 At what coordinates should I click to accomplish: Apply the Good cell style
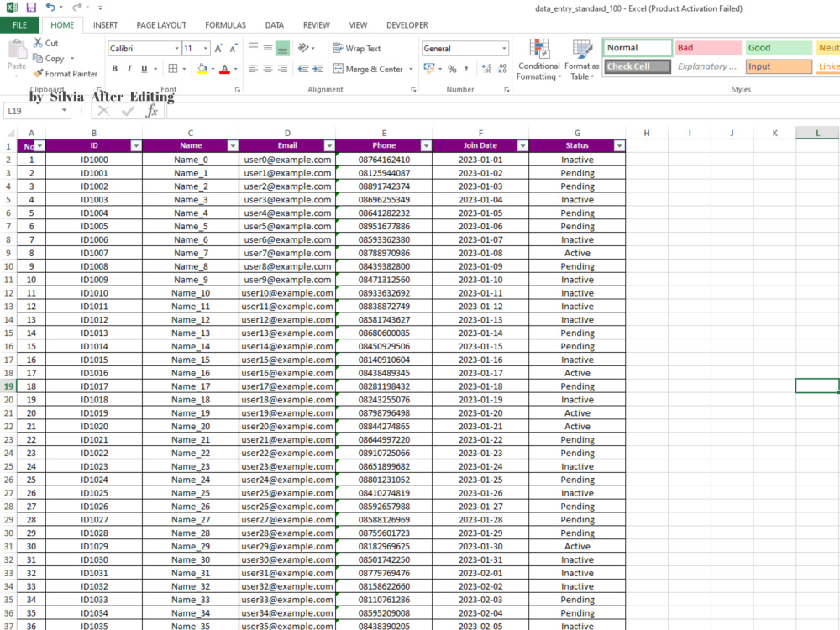coord(779,48)
